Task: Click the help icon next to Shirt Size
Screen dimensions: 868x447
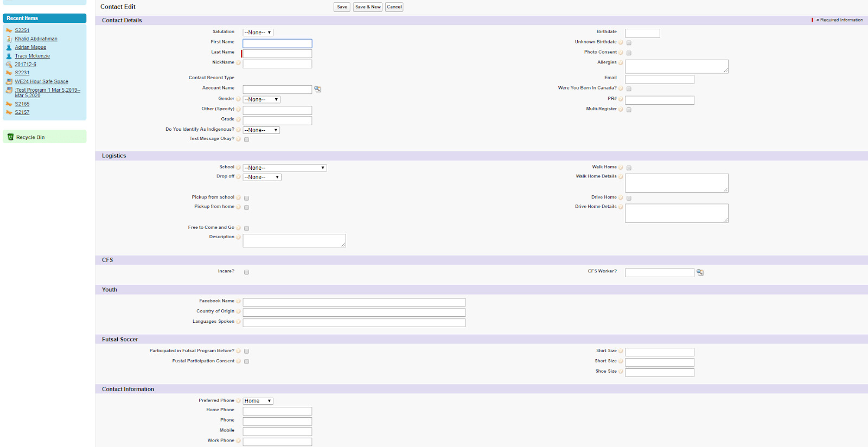Action: [621, 351]
